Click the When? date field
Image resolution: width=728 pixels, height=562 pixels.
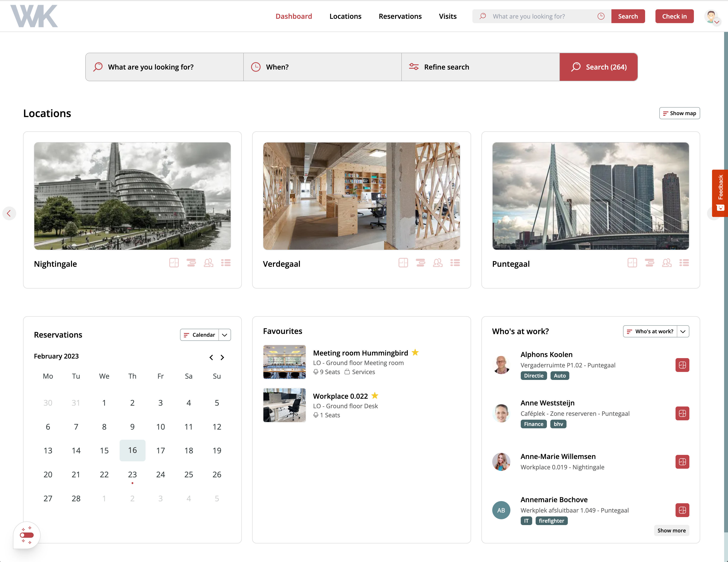[322, 67]
